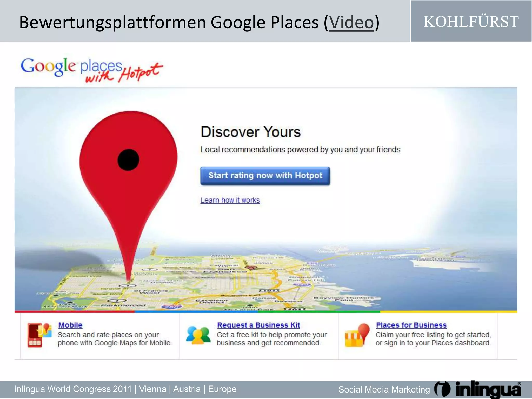This screenshot has width=532, height=399.
Task: Click the inlingua World Congress 2011 footer text
Action: coord(125,389)
